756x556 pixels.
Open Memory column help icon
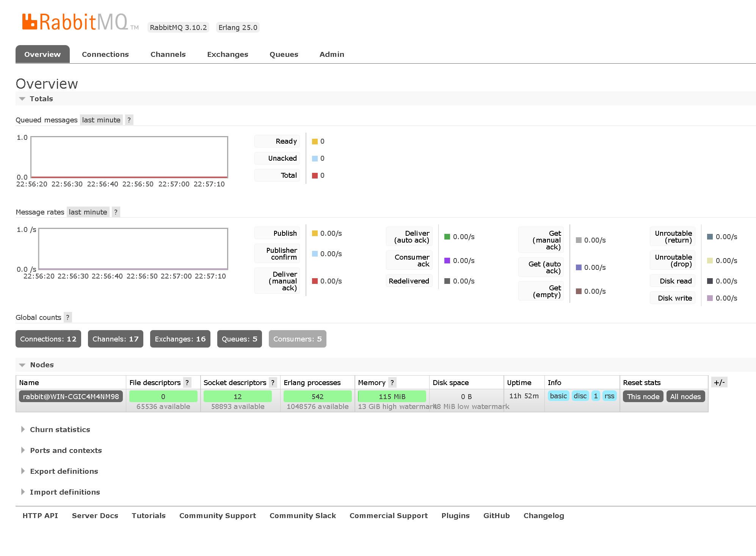[x=392, y=383]
